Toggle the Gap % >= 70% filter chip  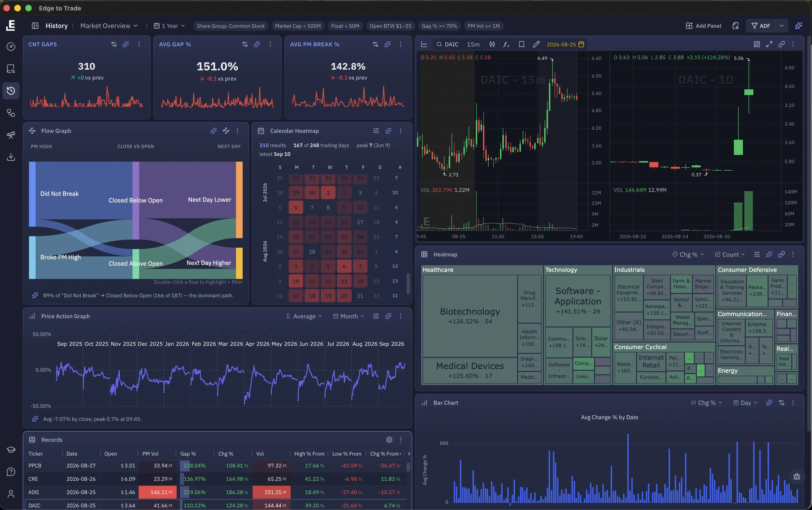pos(439,26)
